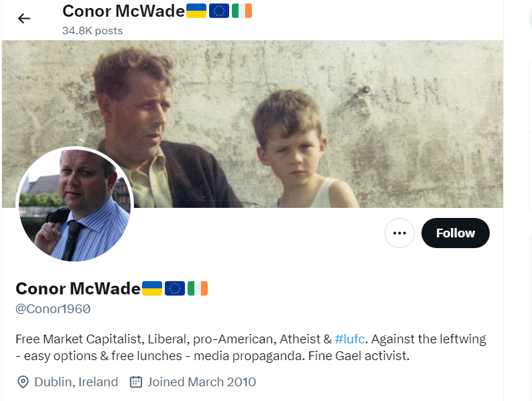The width and height of the screenshot is (532, 401).
Task: Click the Ukraine flag in top header
Action: click(196, 11)
